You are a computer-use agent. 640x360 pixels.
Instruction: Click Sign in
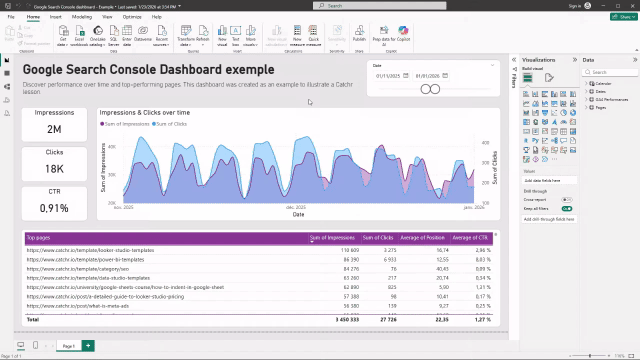coord(574,6)
